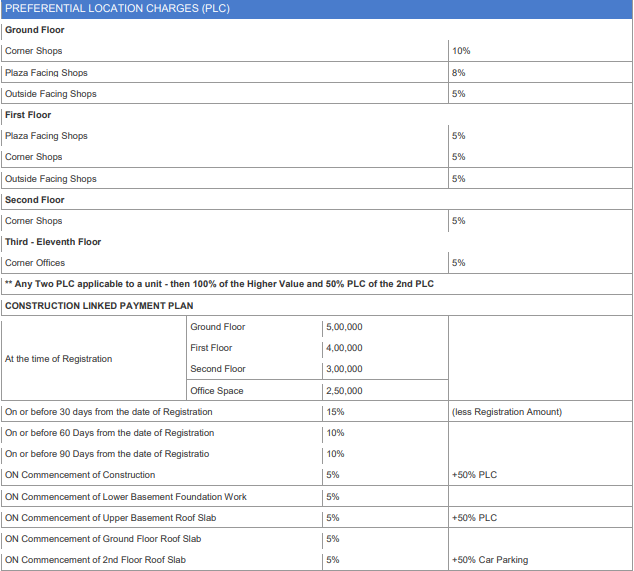Select the '10%' in the 60 Days row

click(335, 433)
